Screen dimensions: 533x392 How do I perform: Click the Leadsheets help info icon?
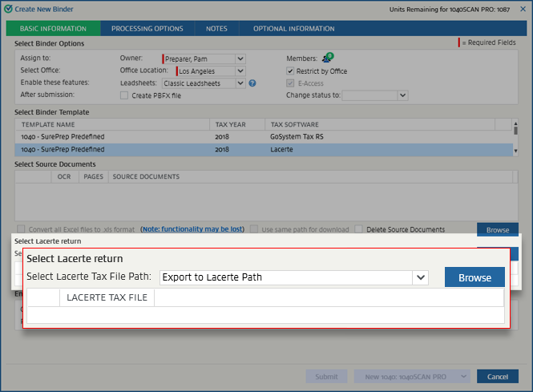click(x=252, y=83)
